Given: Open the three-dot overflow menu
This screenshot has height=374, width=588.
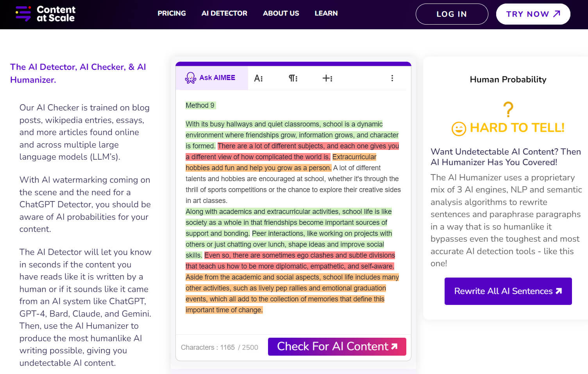Looking at the screenshot, I should click(392, 78).
